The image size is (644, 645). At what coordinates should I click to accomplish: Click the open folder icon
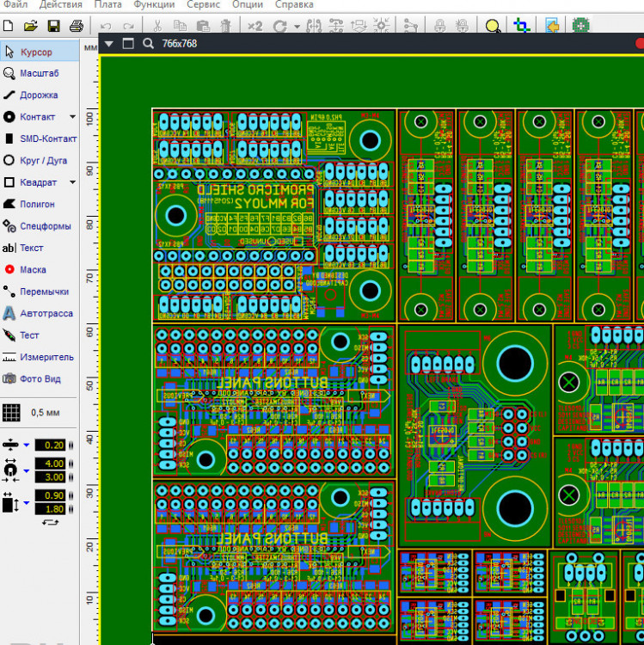click(x=31, y=26)
